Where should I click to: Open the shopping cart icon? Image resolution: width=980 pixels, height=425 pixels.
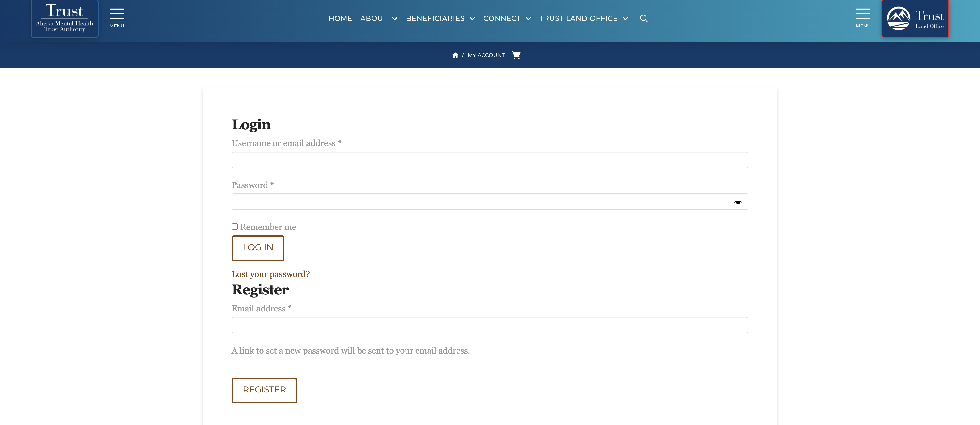(x=516, y=55)
